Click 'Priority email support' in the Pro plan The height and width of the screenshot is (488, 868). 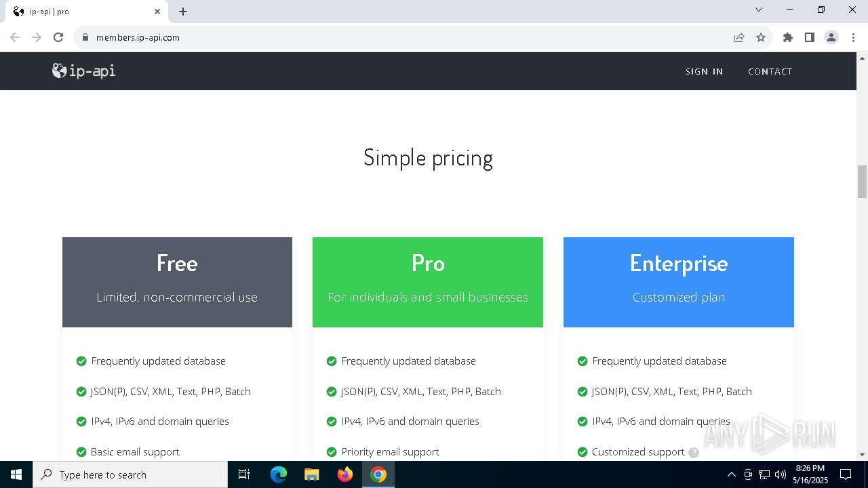pos(390,451)
